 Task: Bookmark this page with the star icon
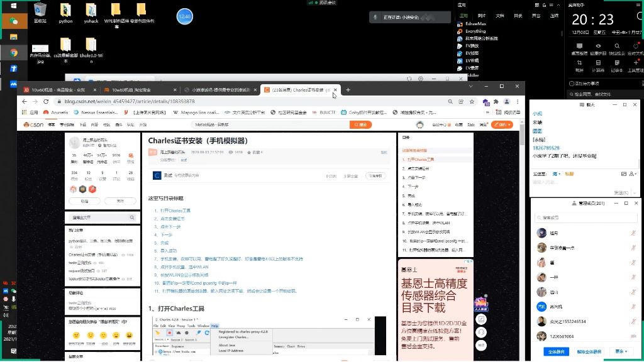[472, 101]
